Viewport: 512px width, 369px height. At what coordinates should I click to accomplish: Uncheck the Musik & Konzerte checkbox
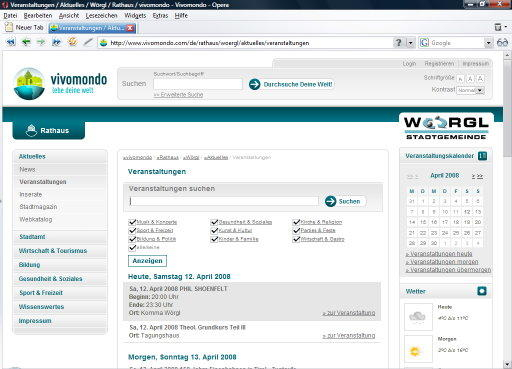[132, 222]
